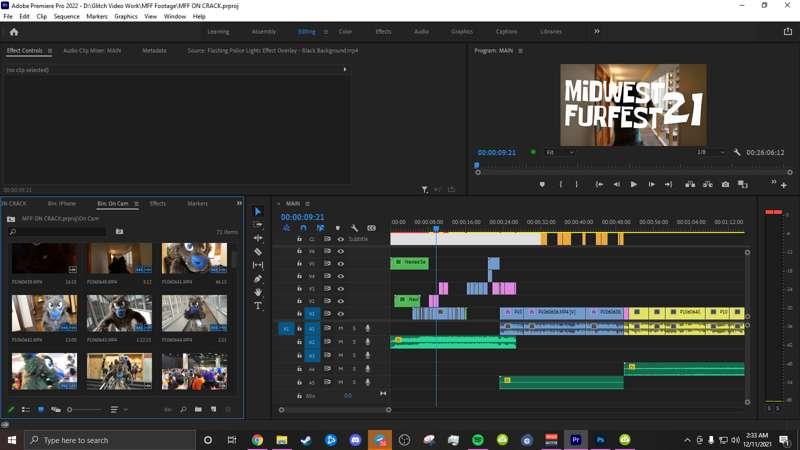Open timeline display settings wrench
Viewport: 800px width, 450px height.
coord(354,228)
